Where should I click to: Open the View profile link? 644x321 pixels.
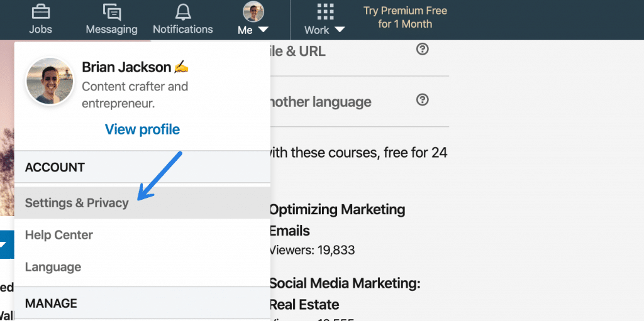click(x=142, y=129)
